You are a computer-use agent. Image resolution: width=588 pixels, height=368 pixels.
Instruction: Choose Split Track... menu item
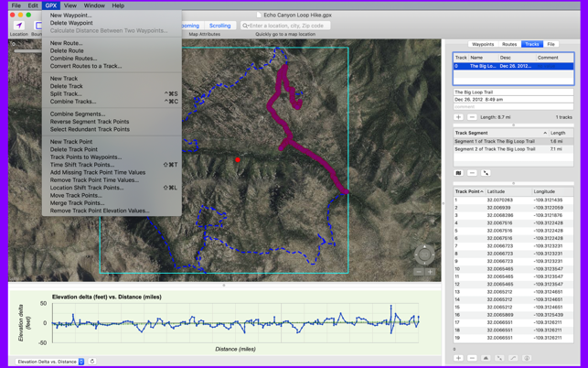click(x=112, y=94)
